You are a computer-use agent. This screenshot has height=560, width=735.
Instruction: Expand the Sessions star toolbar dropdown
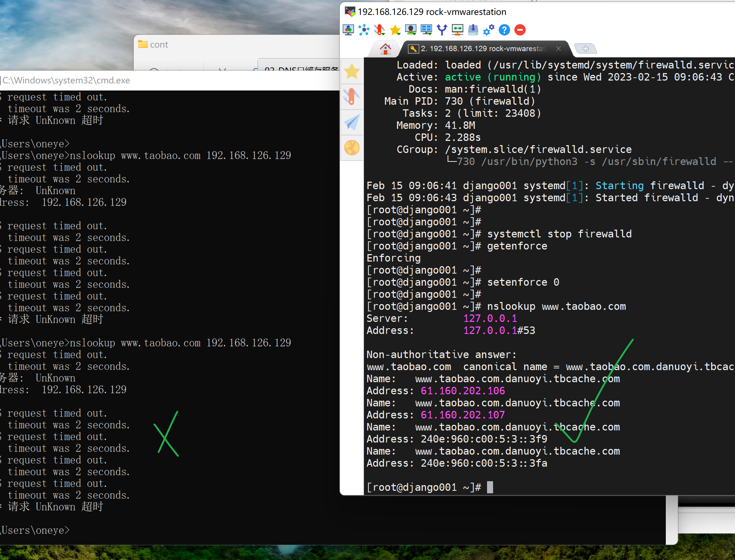pyautogui.click(x=395, y=30)
